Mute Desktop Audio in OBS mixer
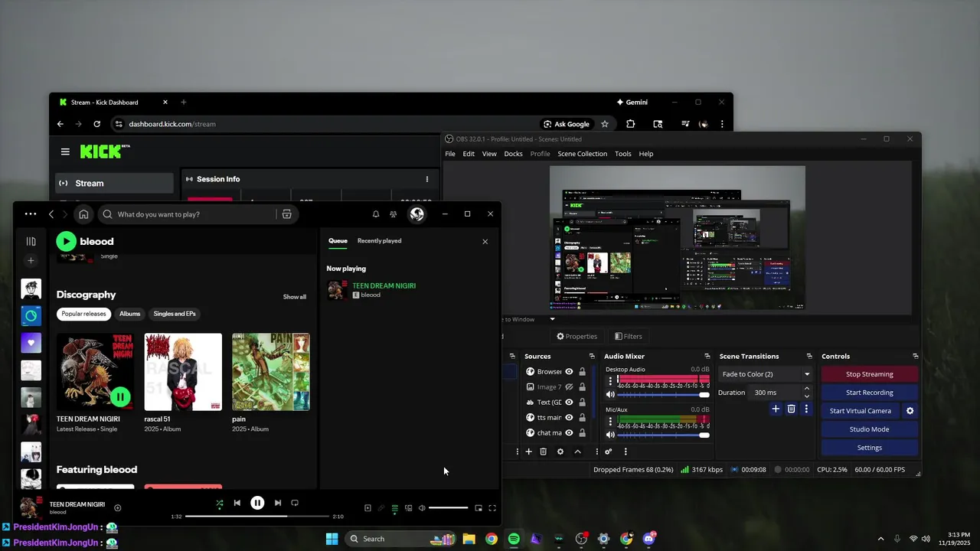Screen dimensions: 980x551 click(x=610, y=395)
